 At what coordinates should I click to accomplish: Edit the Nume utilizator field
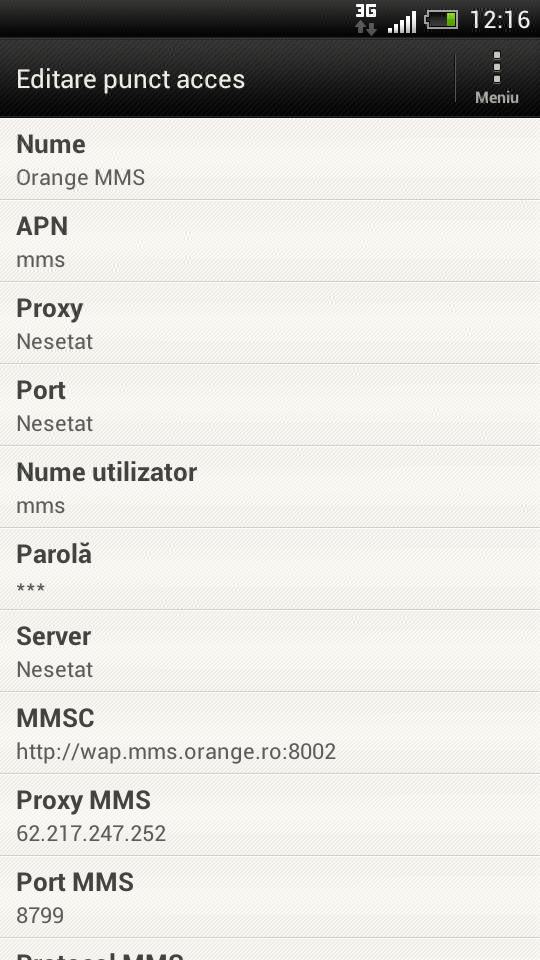tap(270, 487)
